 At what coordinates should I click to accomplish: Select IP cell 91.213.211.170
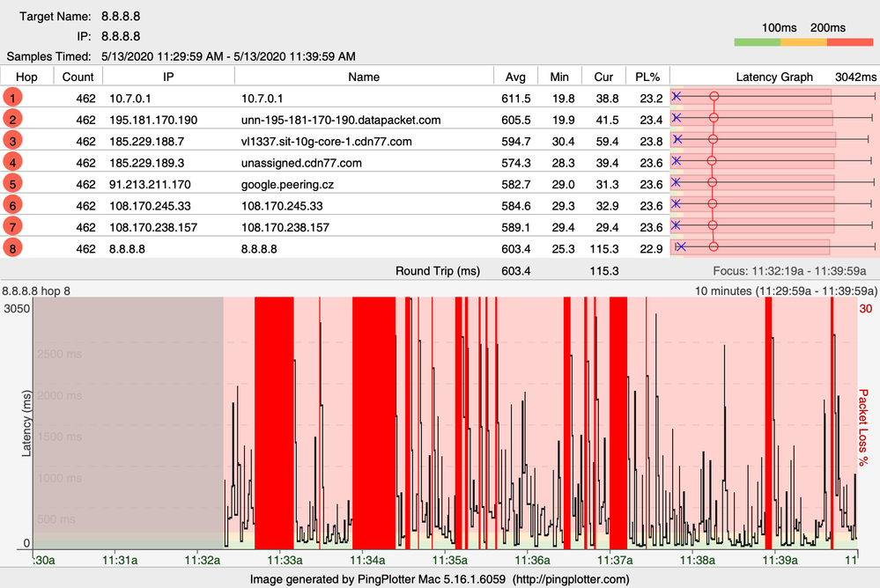tap(150, 184)
